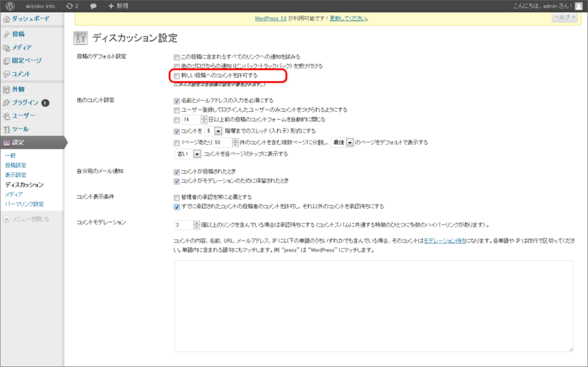The height and width of the screenshot is (367, 588).
Task: Open ダッシュボード menu
Action: point(32,19)
